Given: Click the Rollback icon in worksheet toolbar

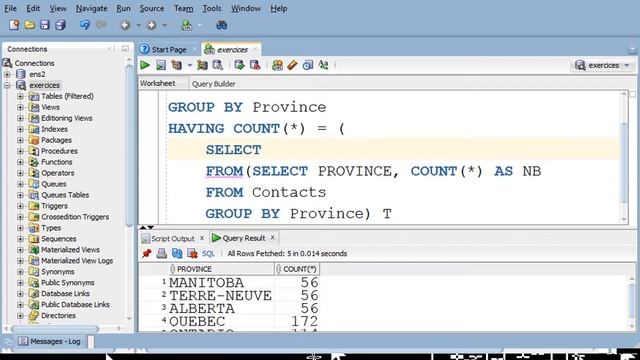Looking at the screenshot, I should click(255, 65).
